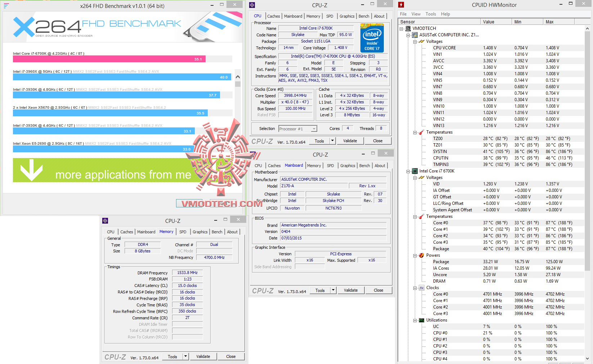
Task: Click the CPU-Z title icon above the Memory tab window
Action: (x=105, y=221)
